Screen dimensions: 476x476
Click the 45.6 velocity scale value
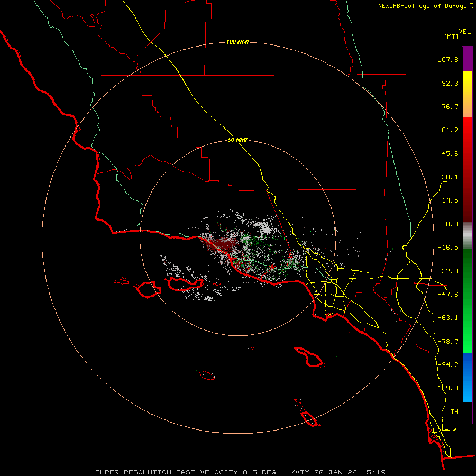(450, 153)
